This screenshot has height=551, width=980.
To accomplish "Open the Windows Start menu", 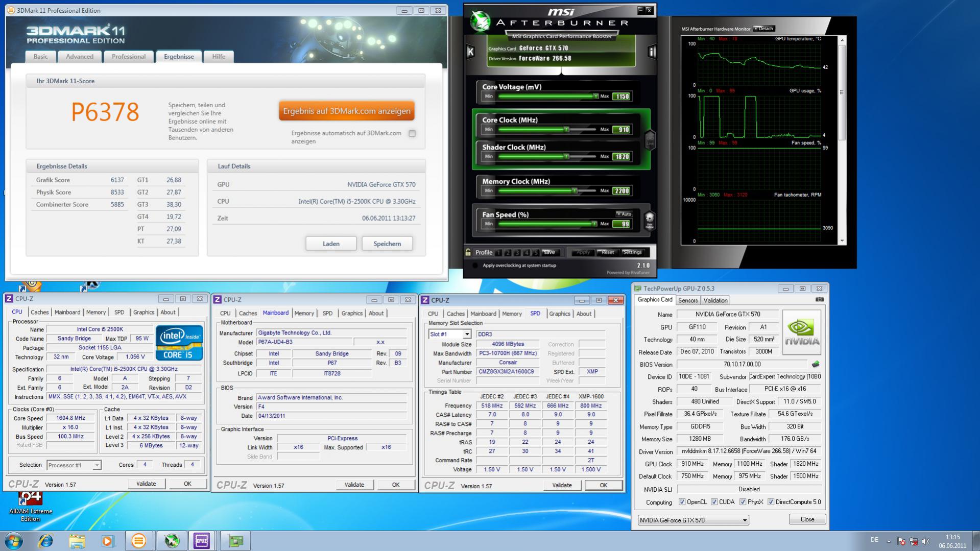I will (13, 541).
